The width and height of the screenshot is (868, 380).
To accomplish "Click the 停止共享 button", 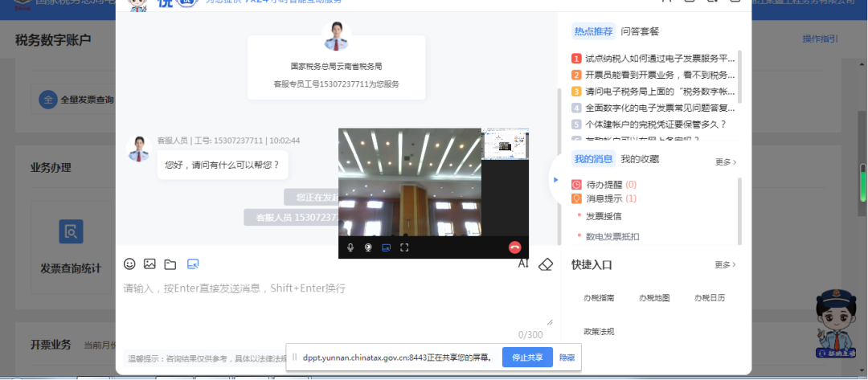I will 527,358.
